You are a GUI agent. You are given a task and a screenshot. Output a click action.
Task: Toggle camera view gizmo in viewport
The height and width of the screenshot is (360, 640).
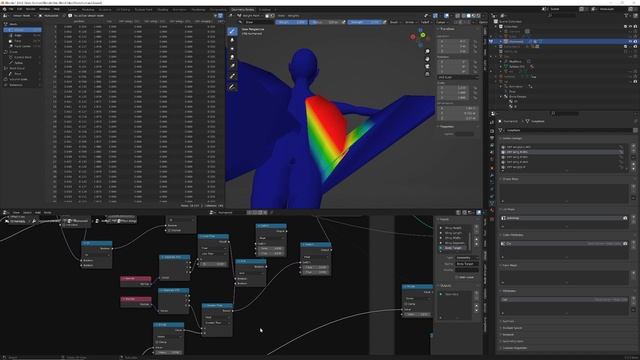point(427,66)
